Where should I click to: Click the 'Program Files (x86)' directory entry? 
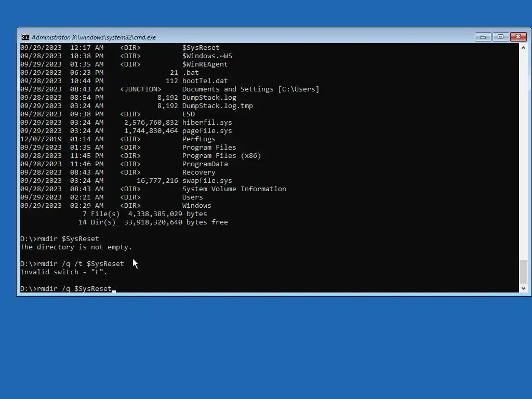(221, 156)
